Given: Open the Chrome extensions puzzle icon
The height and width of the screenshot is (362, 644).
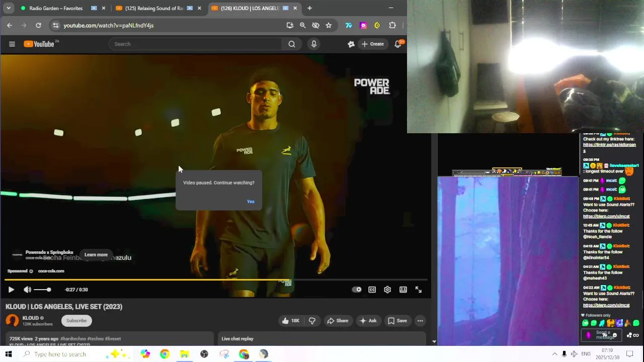Looking at the screenshot, I should 392,25.
